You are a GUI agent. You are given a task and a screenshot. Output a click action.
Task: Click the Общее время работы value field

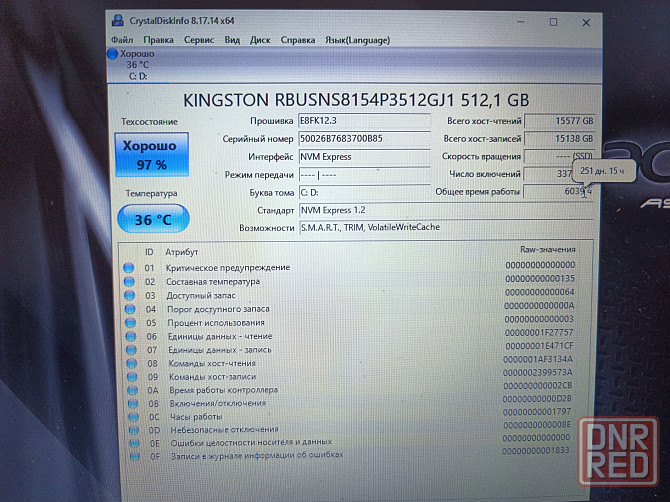[x=558, y=191]
